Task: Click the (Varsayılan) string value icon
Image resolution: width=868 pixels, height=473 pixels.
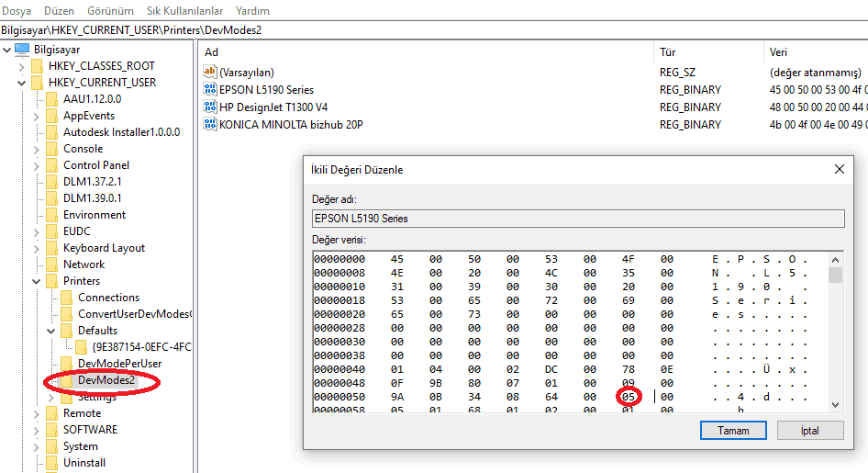Action: pos(210,73)
